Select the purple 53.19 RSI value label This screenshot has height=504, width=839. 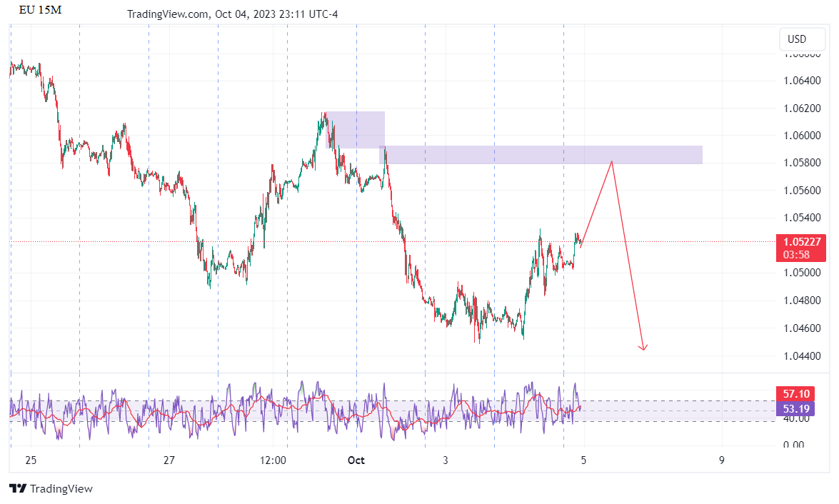point(795,408)
